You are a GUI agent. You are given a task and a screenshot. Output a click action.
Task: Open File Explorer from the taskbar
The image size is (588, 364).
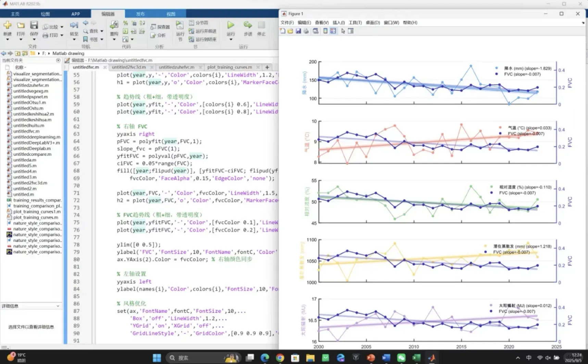(310, 358)
